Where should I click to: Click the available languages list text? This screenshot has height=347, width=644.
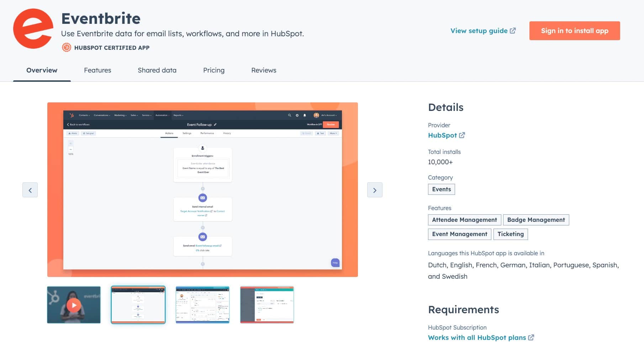point(523,271)
